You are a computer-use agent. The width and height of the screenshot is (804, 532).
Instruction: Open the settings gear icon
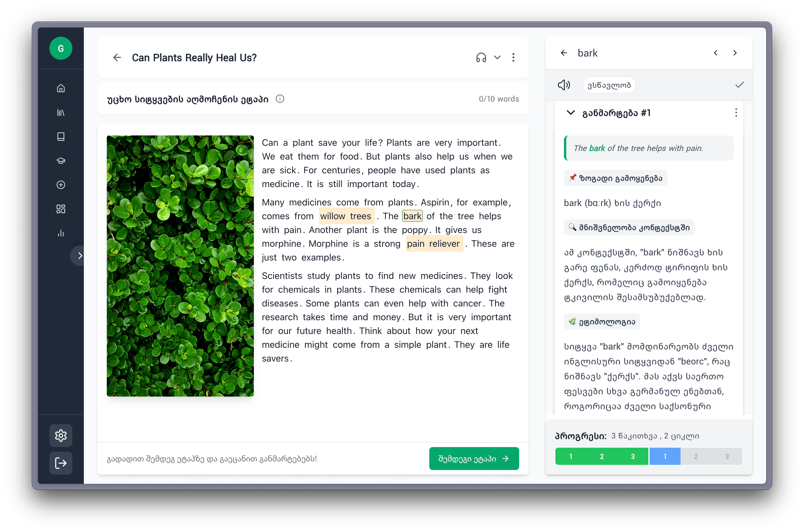click(x=61, y=435)
